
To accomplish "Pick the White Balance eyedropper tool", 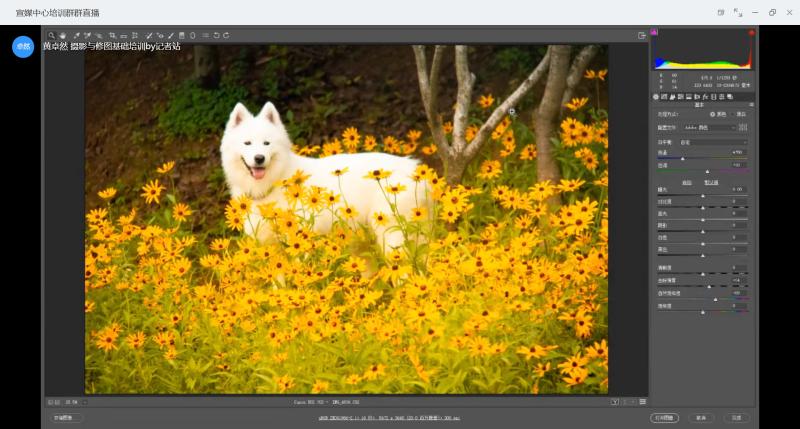I will click(75, 35).
